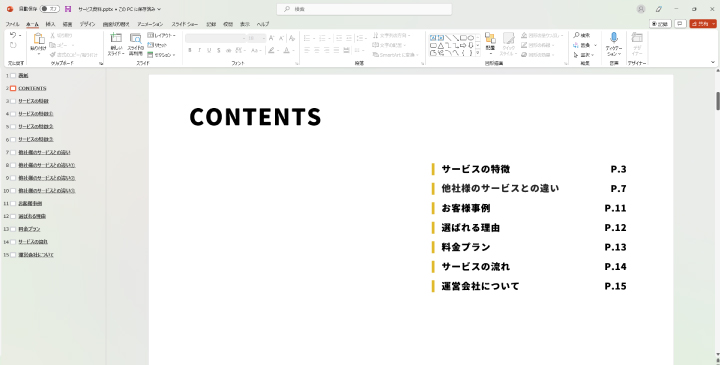
Task: Open the font size combo box
Action: click(x=256, y=39)
